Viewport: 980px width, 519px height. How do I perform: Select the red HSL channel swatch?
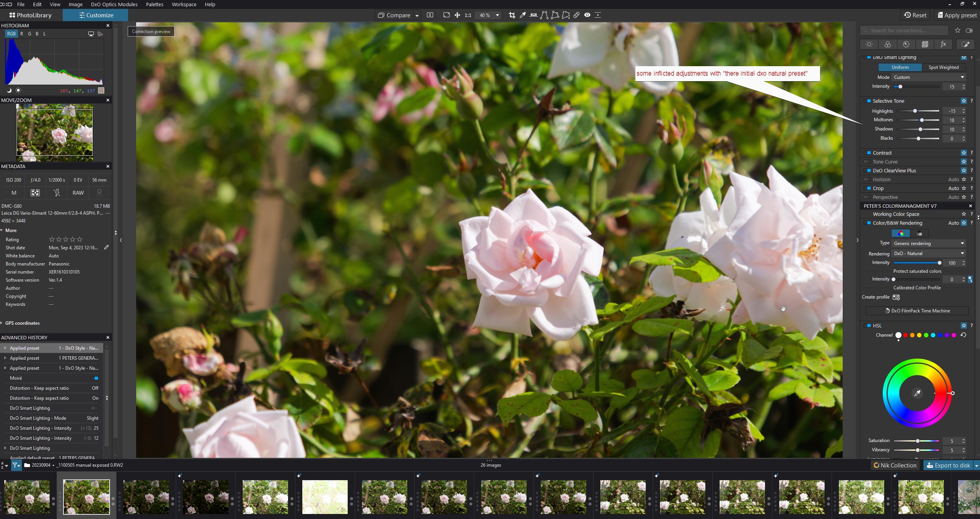(x=905, y=335)
